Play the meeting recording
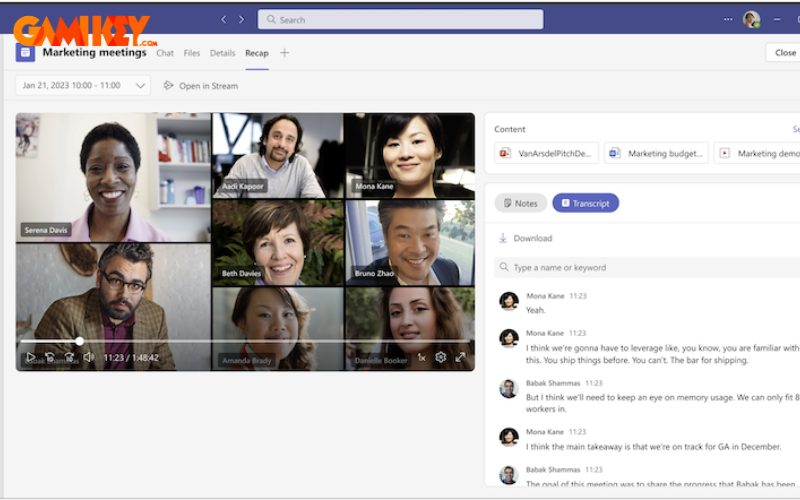Viewport: 800px width, 500px height. tap(30, 357)
